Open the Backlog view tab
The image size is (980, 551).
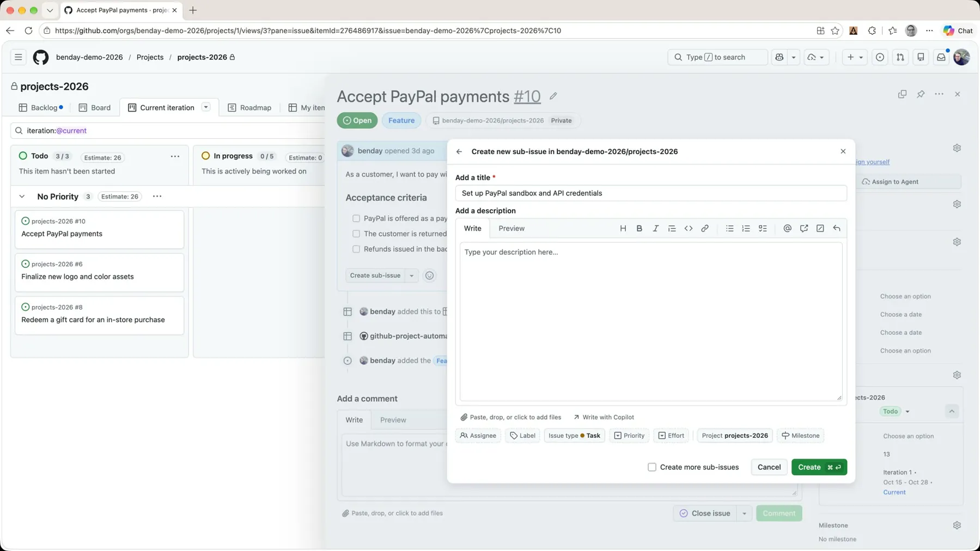(x=41, y=108)
